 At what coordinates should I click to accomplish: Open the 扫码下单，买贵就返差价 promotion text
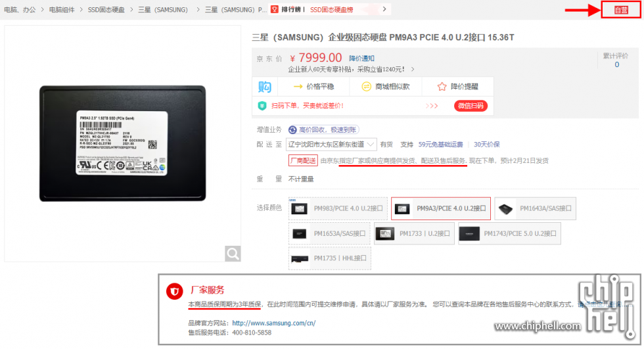click(x=308, y=106)
